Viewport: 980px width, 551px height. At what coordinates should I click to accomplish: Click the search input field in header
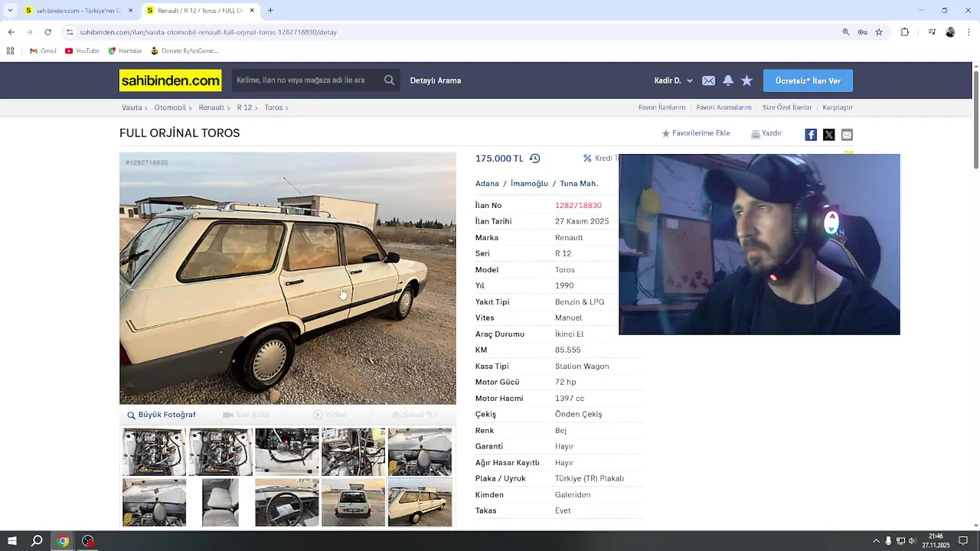(x=305, y=80)
